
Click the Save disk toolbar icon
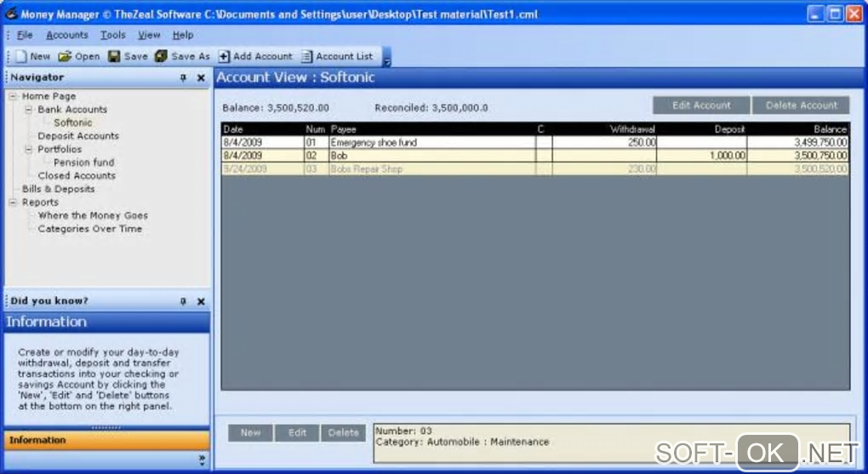click(114, 56)
